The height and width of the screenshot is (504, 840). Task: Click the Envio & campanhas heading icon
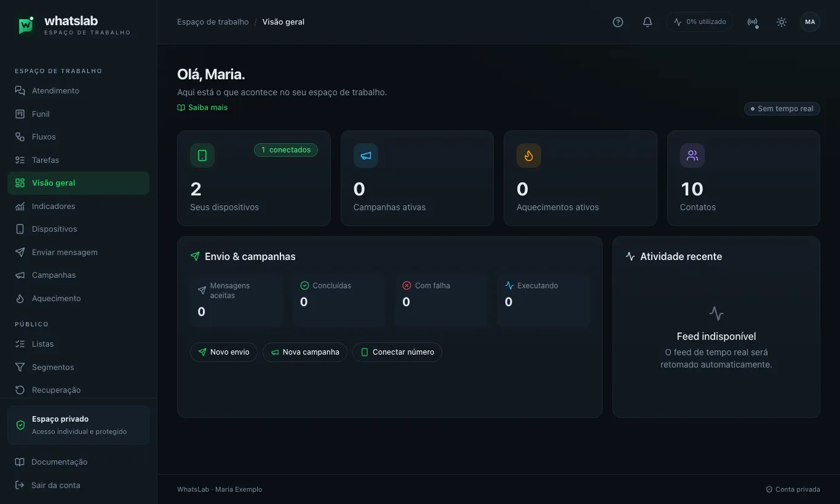[x=195, y=256]
